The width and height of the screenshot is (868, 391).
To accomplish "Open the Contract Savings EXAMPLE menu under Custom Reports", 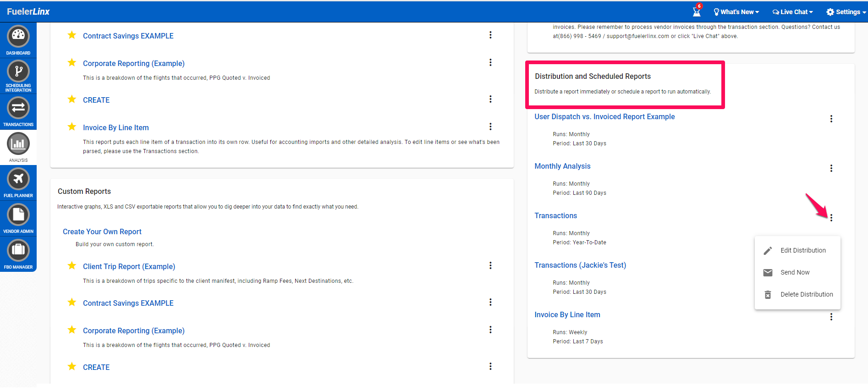I will point(490,302).
